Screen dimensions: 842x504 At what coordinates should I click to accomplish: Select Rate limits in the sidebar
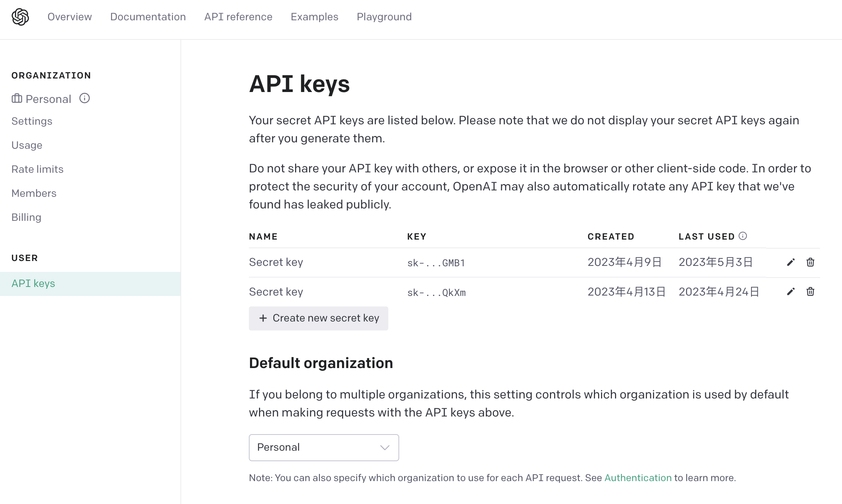38,169
